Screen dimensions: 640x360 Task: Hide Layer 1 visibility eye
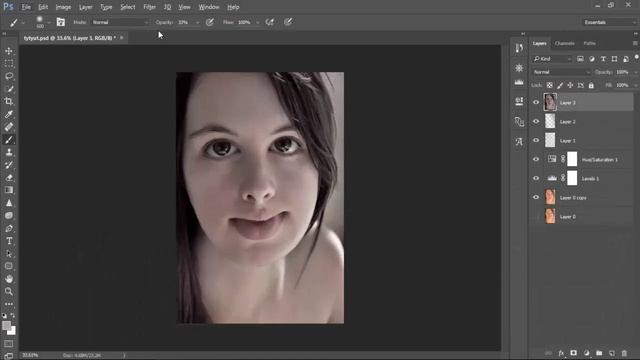[x=536, y=140]
